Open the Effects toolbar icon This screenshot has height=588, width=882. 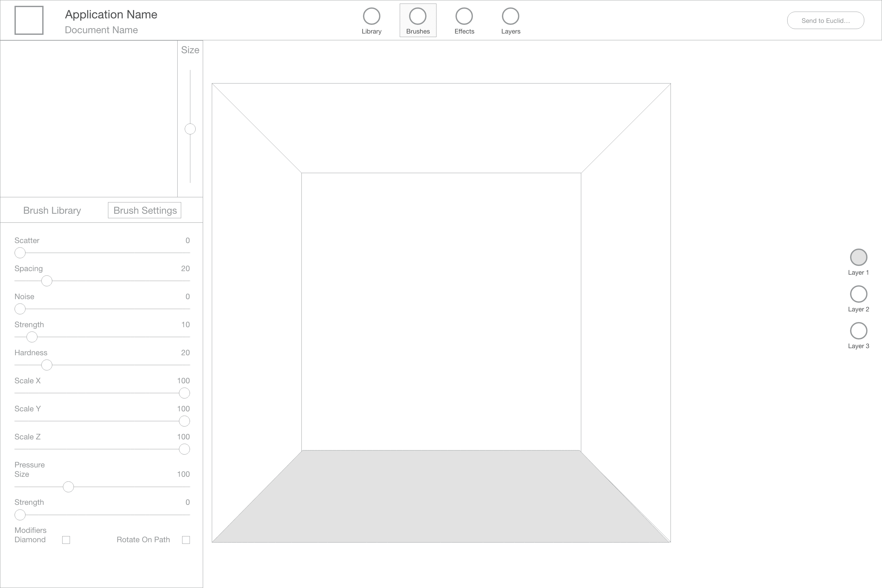[x=464, y=16]
